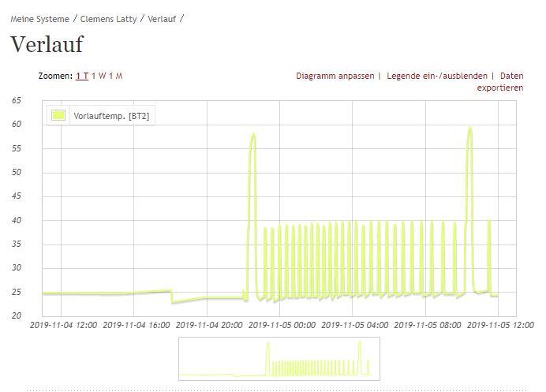Set zoom to 1 W (one week)

[x=99, y=76]
